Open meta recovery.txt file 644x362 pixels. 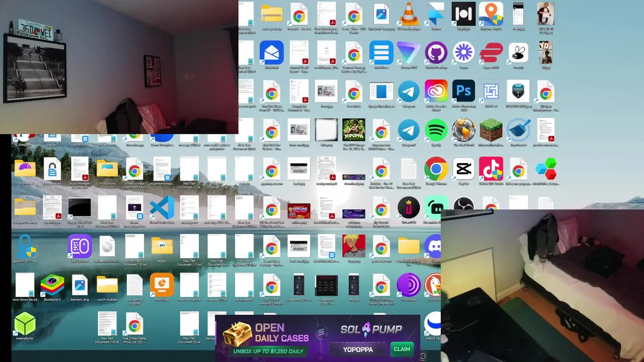[189, 286]
